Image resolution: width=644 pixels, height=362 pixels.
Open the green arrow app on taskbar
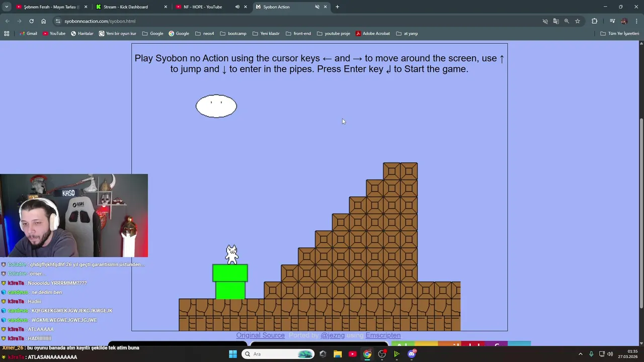(x=397, y=354)
